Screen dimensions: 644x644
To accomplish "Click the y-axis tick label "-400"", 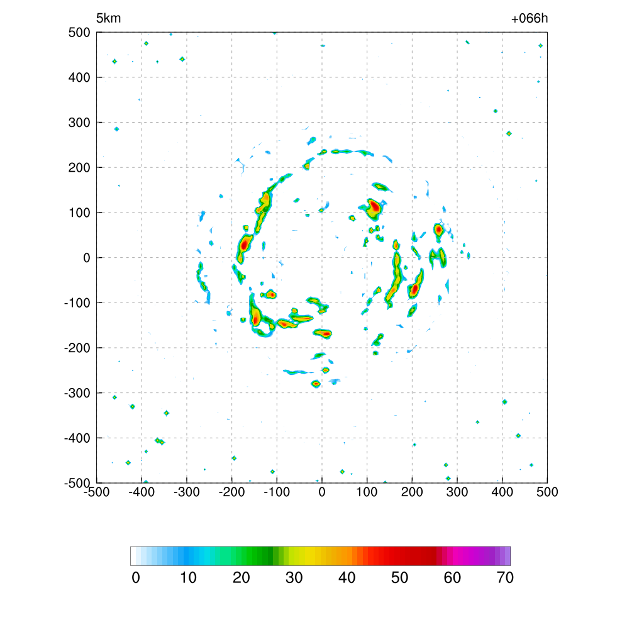I will click(77, 438).
